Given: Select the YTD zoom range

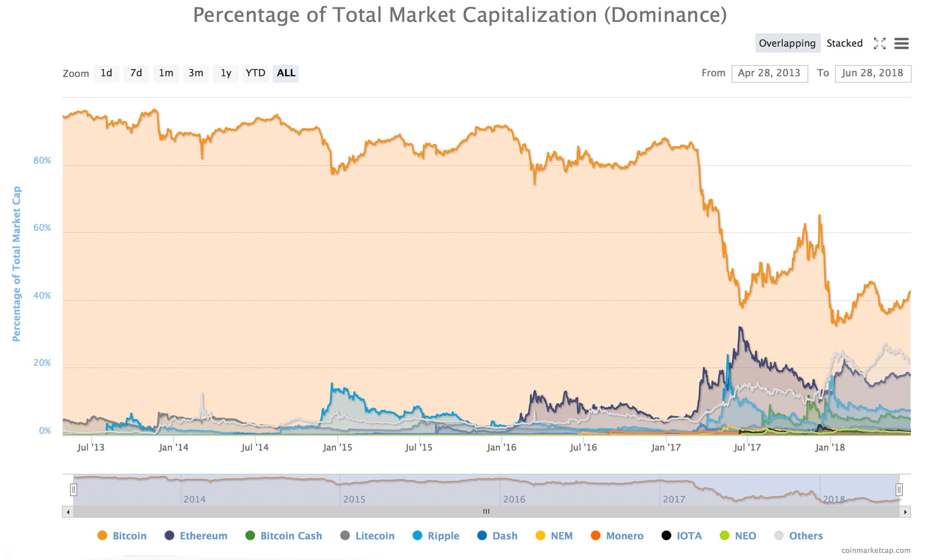Looking at the screenshot, I should point(256,73).
